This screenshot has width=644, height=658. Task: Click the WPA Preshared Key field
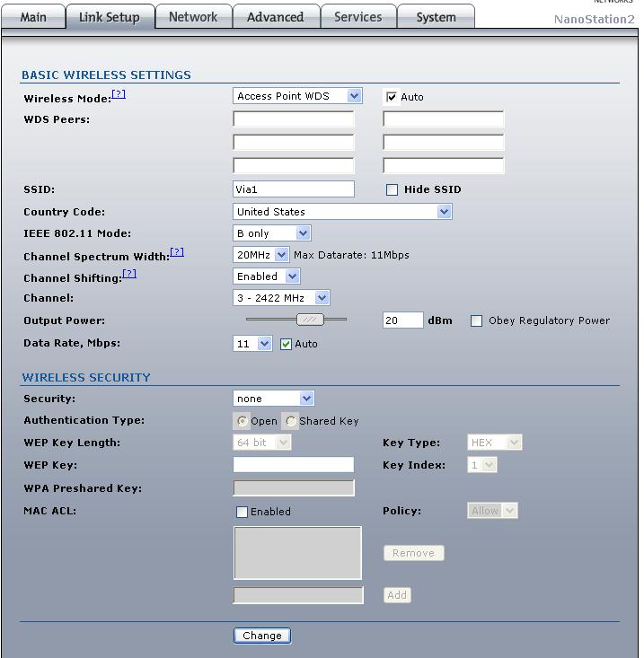click(x=294, y=488)
